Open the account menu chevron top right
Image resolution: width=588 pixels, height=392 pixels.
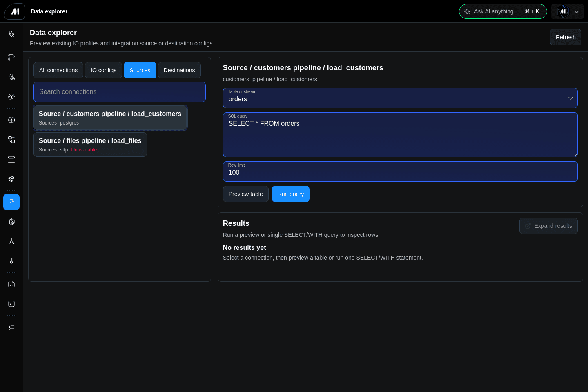click(577, 12)
